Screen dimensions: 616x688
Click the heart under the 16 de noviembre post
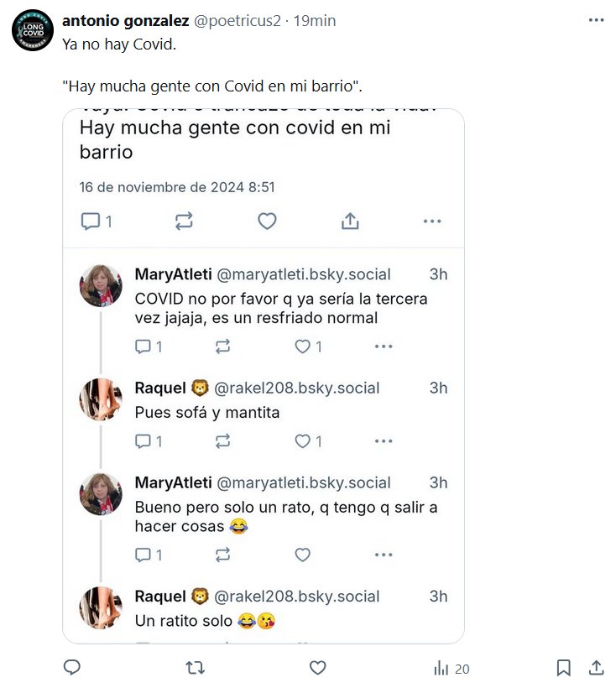click(x=267, y=221)
